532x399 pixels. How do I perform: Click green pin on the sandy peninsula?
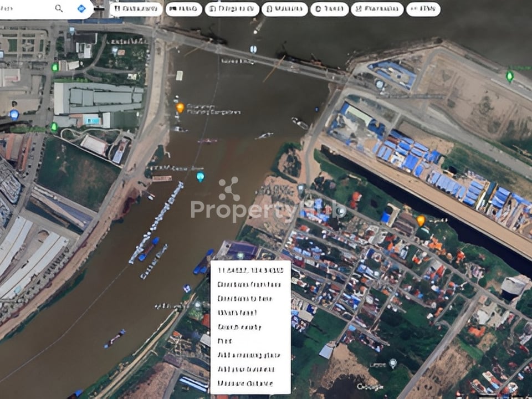pos(510,76)
